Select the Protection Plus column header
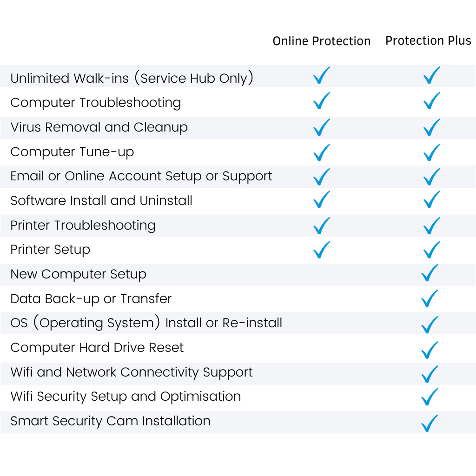Image resolution: width=476 pixels, height=476 pixels. click(428, 40)
